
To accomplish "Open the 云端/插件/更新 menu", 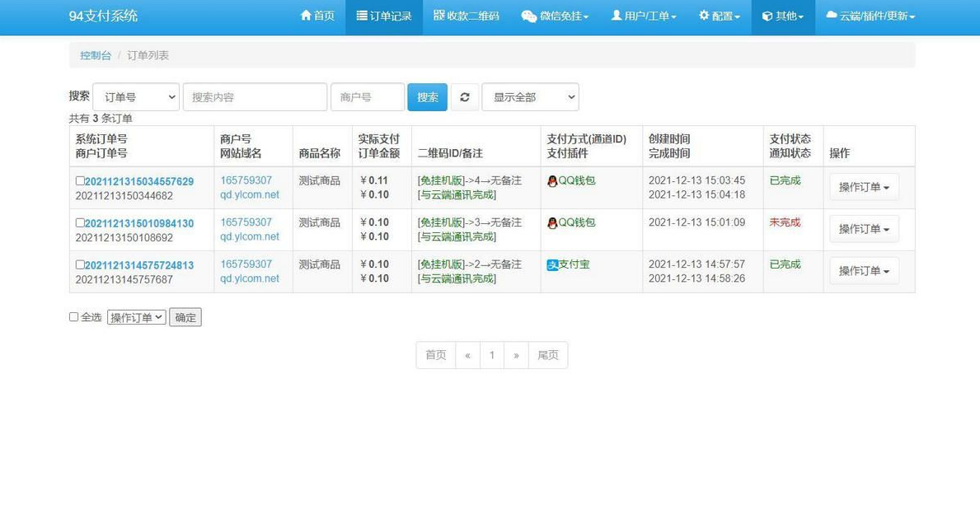I will [x=870, y=16].
